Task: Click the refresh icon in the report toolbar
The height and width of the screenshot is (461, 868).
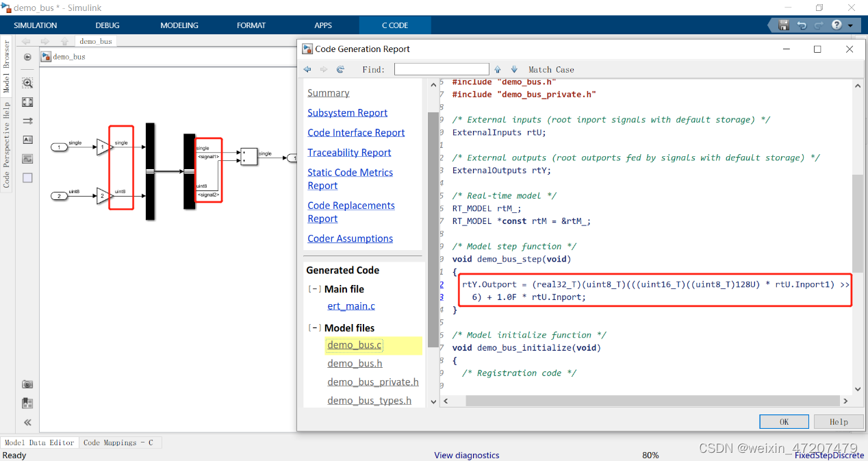Action: pos(340,69)
